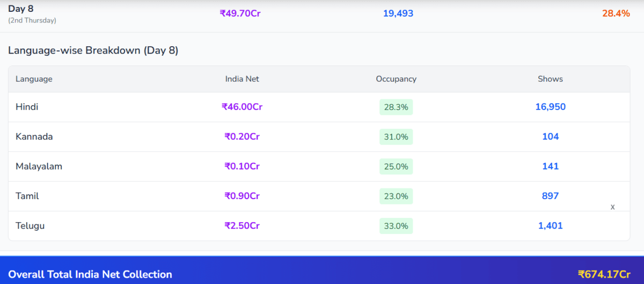Click the ₹46.00Cr Hindi net amount
This screenshot has height=284, width=644.
pos(242,107)
